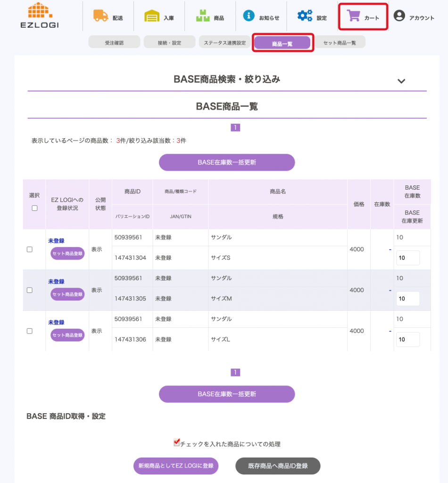Click the stock input field for サイズM
The image size is (448, 483).
point(407,299)
